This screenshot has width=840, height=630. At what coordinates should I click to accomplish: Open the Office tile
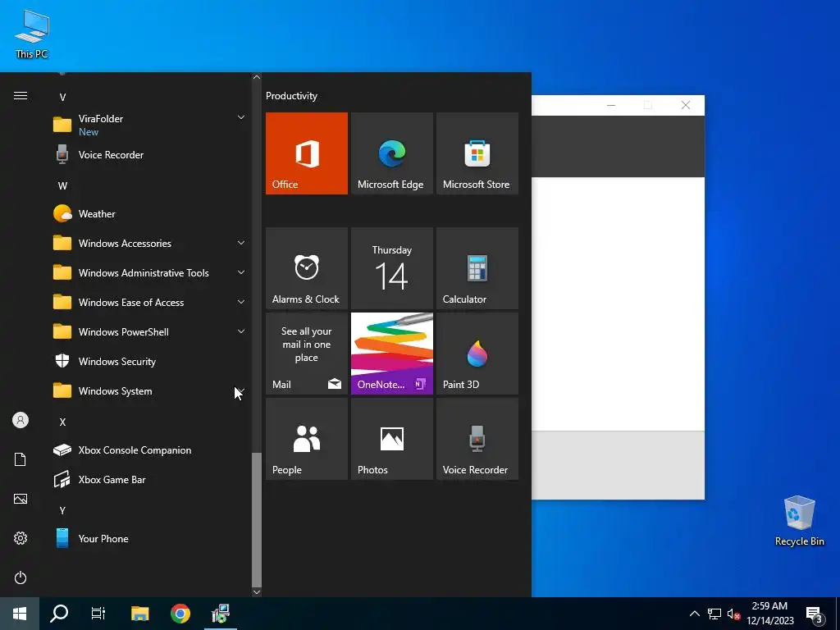(307, 153)
